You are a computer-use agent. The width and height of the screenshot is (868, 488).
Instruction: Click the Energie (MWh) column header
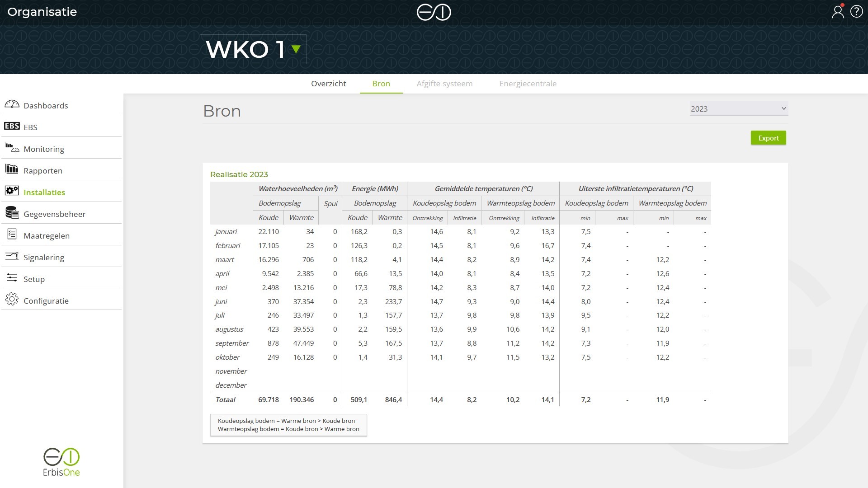click(375, 189)
